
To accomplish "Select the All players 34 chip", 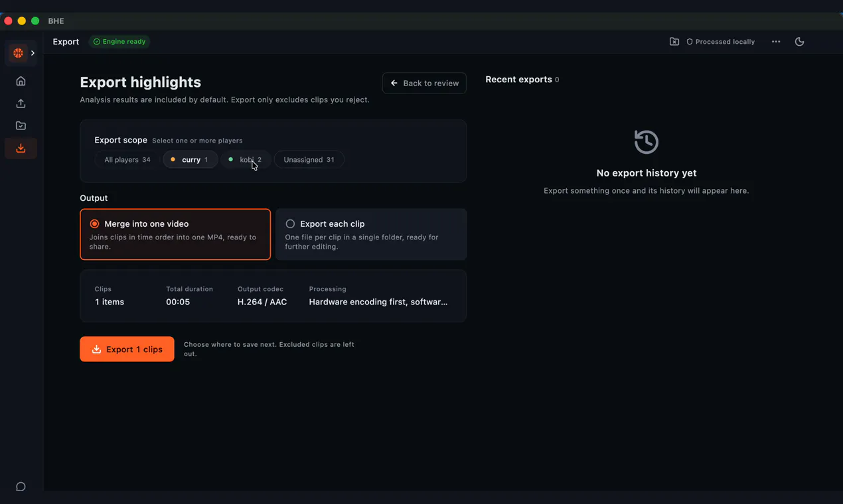I will pos(127,160).
